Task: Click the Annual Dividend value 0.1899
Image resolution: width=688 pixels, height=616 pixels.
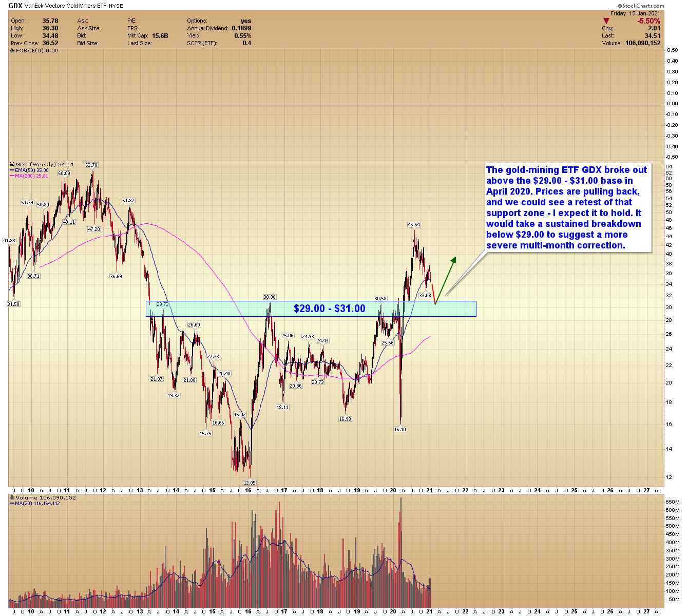Action: [241, 28]
